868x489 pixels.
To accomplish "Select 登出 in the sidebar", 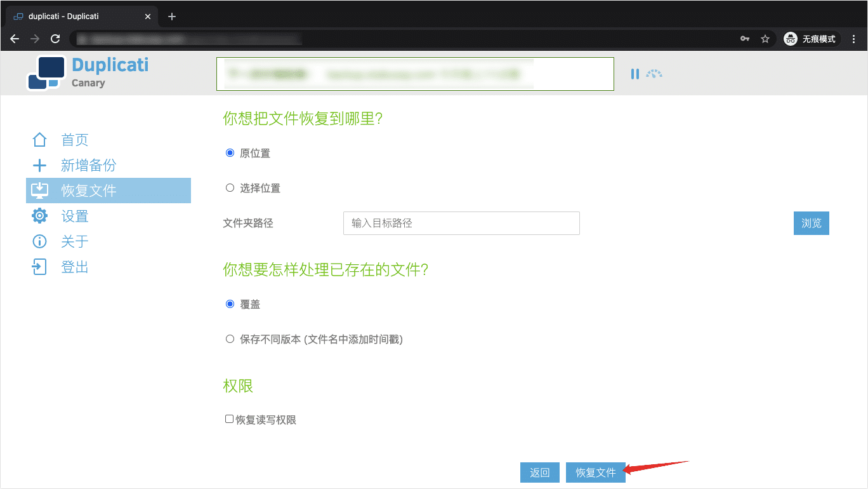I will [x=74, y=267].
